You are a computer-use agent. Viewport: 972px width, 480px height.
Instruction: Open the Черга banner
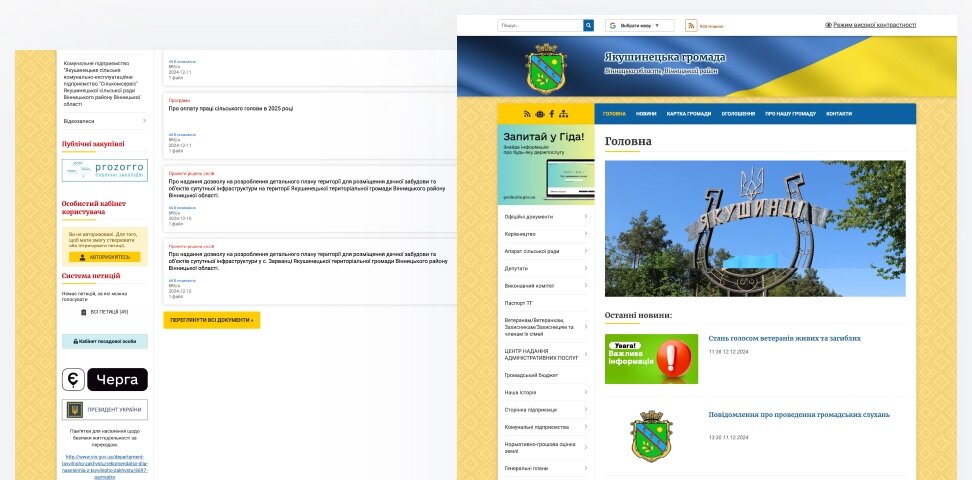(117, 380)
